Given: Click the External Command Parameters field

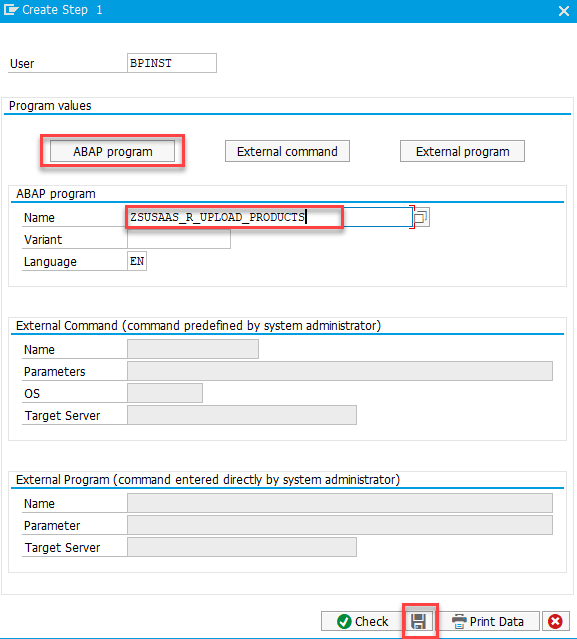Looking at the screenshot, I should point(340,371).
